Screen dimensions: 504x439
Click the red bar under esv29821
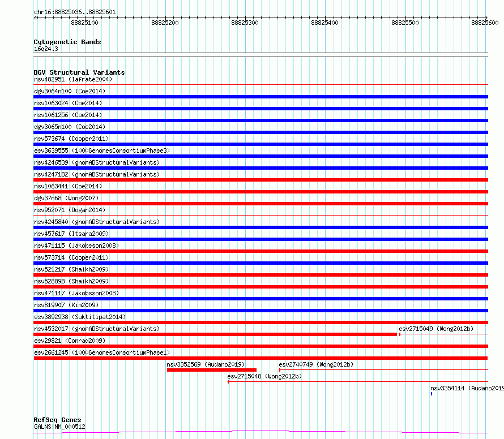coord(260,346)
